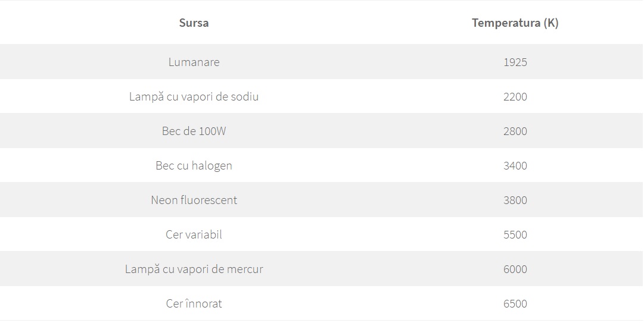The width and height of the screenshot is (644, 323).
Task: Select the Cer variabil cell
Action: (x=194, y=234)
